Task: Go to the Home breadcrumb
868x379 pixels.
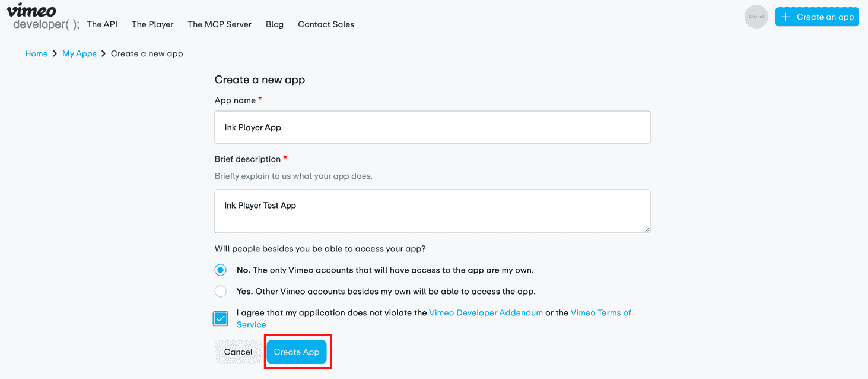Action: click(36, 53)
